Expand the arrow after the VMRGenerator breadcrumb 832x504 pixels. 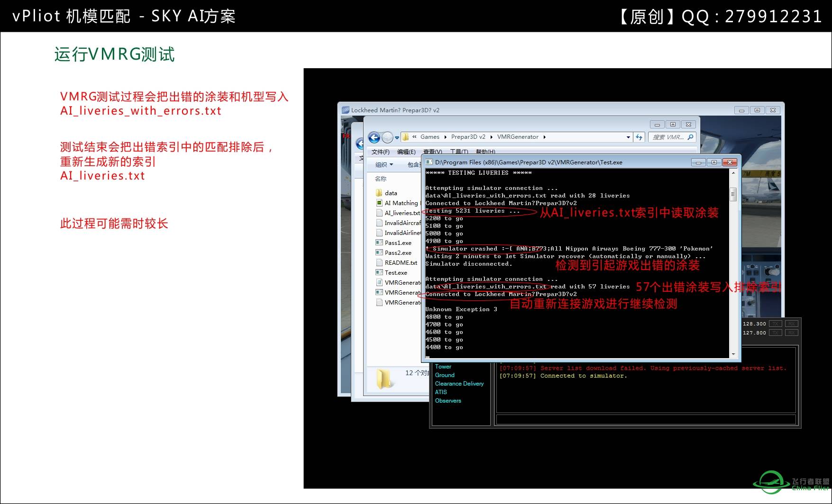[x=545, y=137]
